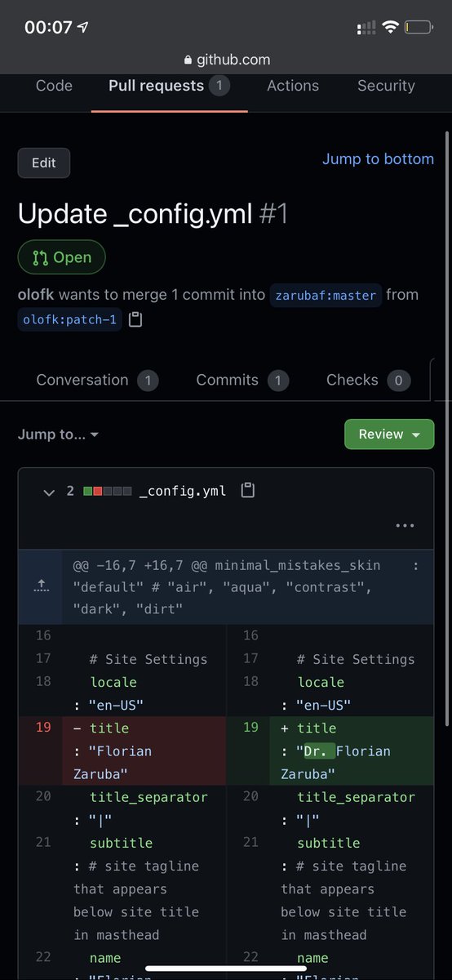The image size is (452, 980).
Task: Click the _config.yml file name
Action: [183, 491]
